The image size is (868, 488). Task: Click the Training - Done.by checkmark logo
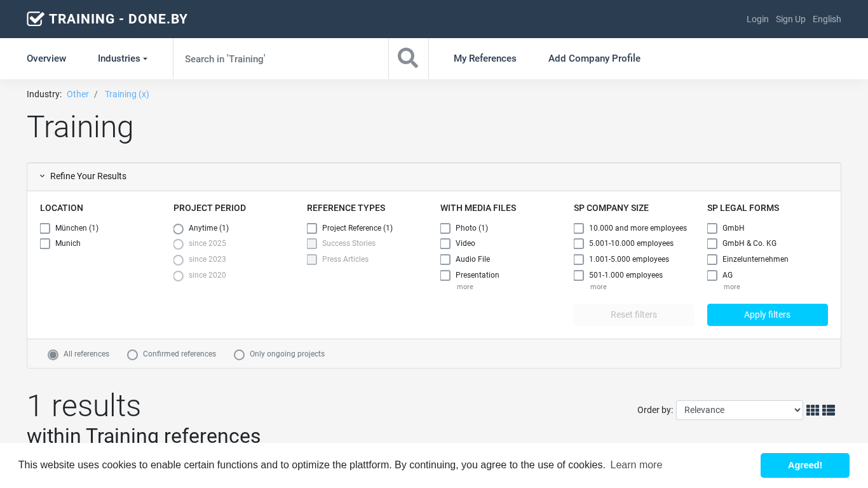[36, 19]
